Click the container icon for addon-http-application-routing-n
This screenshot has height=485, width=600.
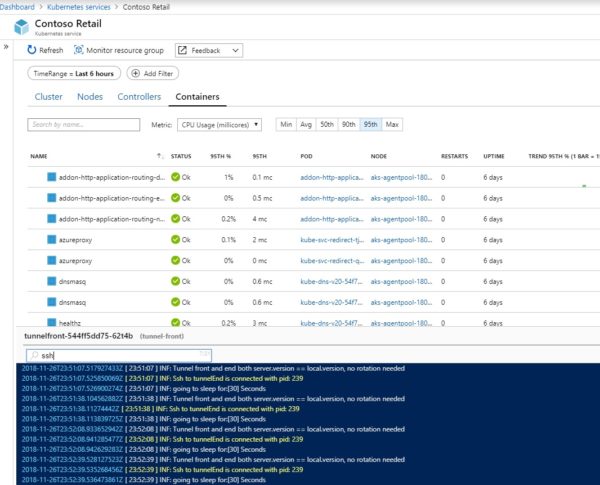[x=51, y=219]
